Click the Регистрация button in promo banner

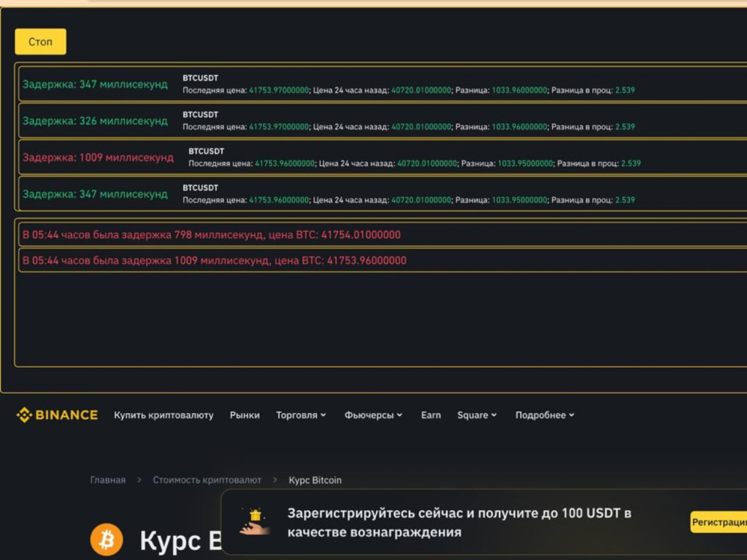pyautogui.click(x=719, y=523)
